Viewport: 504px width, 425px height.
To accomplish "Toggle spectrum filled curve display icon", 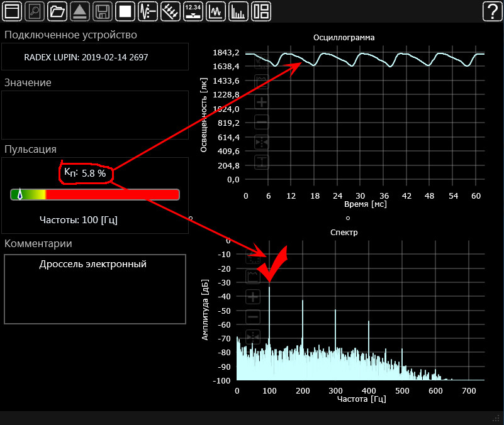I will pyautogui.click(x=253, y=277).
